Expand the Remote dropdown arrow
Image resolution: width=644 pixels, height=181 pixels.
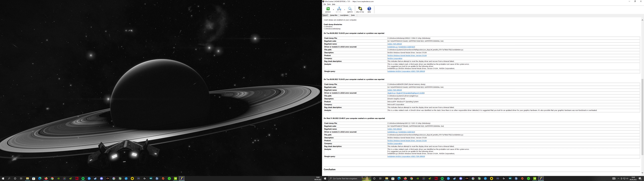click(x=344, y=10)
